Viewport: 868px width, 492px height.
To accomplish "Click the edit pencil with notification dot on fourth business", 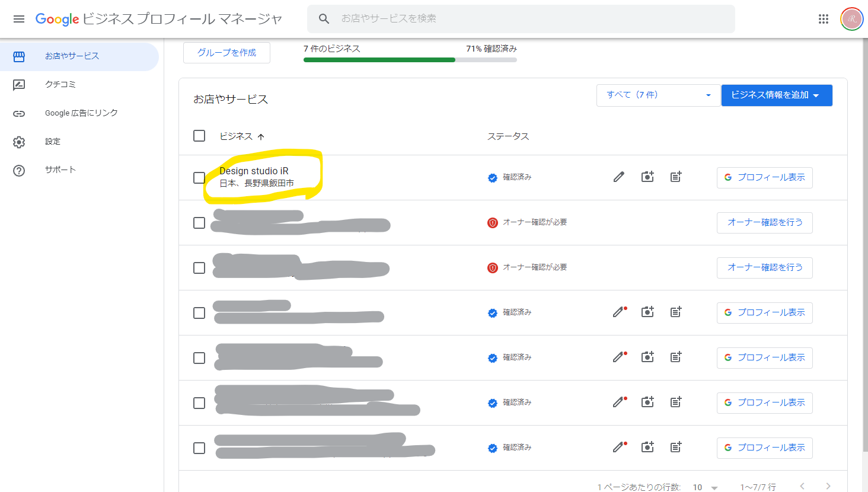I will click(618, 312).
